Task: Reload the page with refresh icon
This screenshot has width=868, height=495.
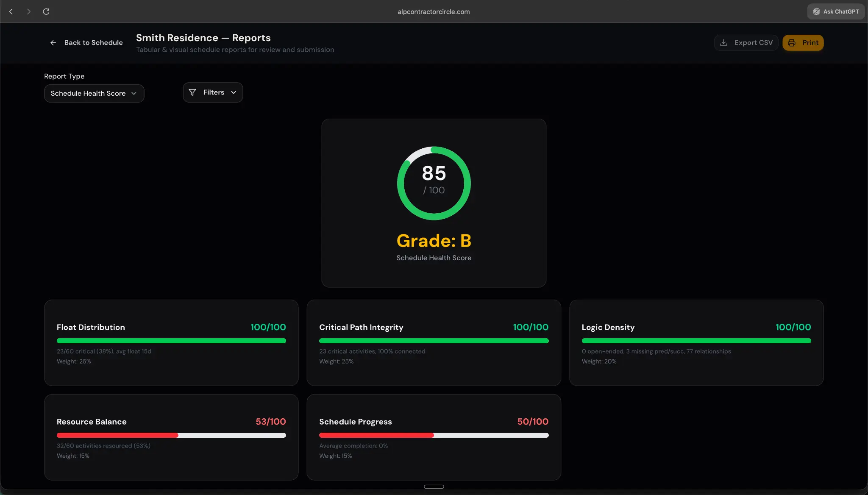Action: [x=46, y=11]
